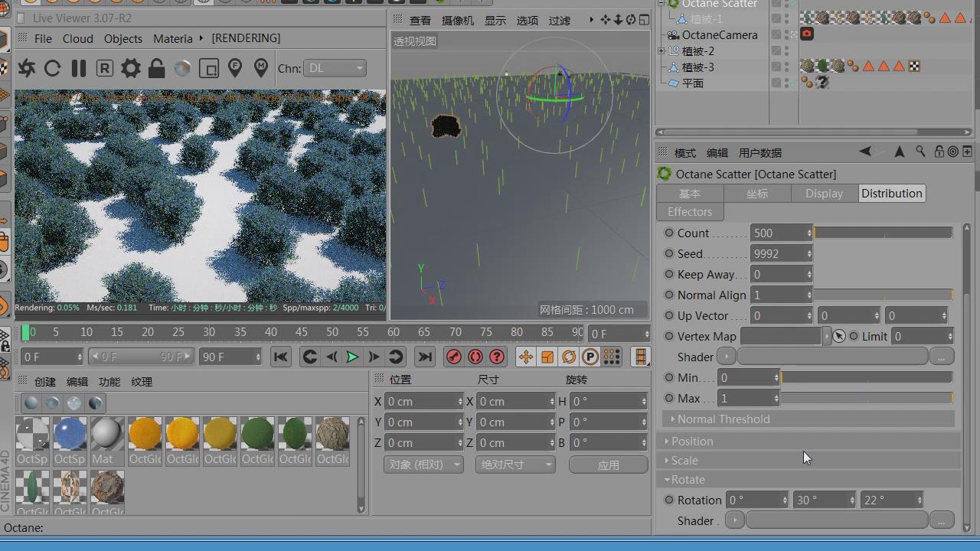The height and width of the screenshot is (551, 980).
Task: Enable the render region square icon
Action: [208, 68]
